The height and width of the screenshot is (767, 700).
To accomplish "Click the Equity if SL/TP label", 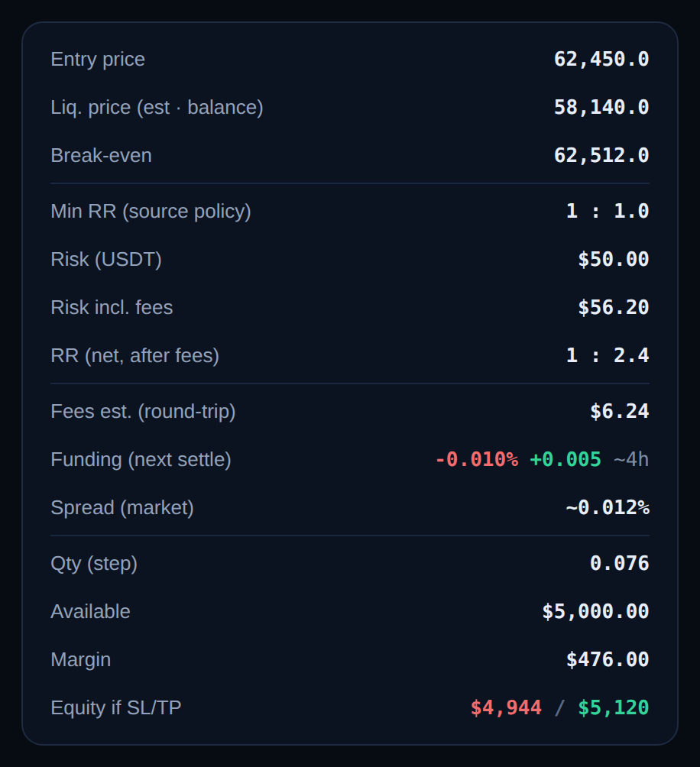I will [x=116, y=708].
